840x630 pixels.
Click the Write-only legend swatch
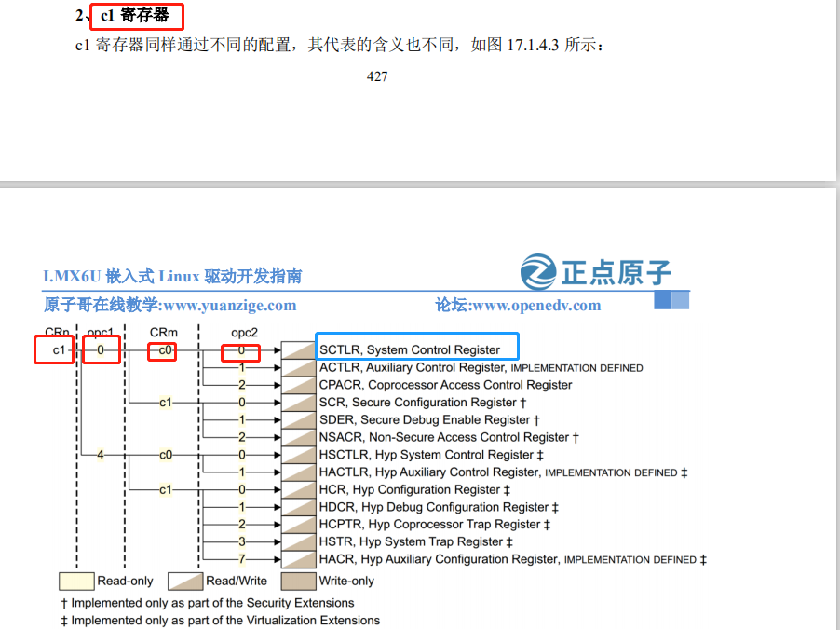pos(298,582)
